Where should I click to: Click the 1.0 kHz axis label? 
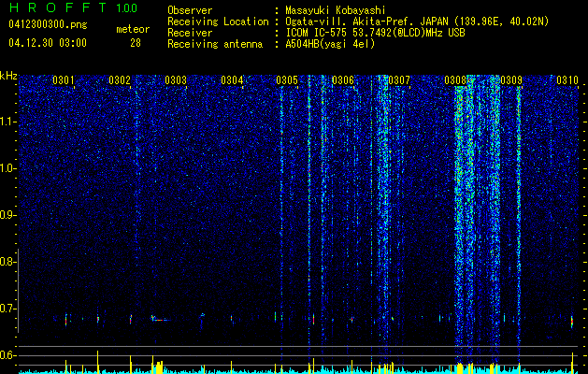7,168
